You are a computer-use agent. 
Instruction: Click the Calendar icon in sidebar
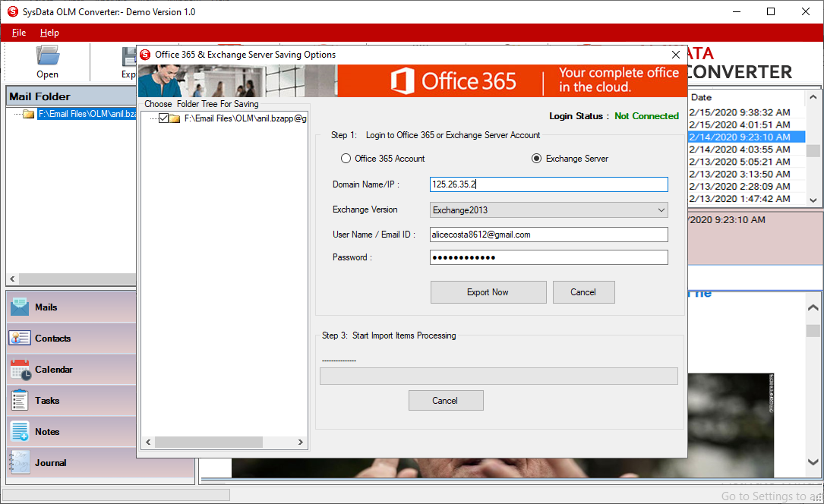(21, 370)
